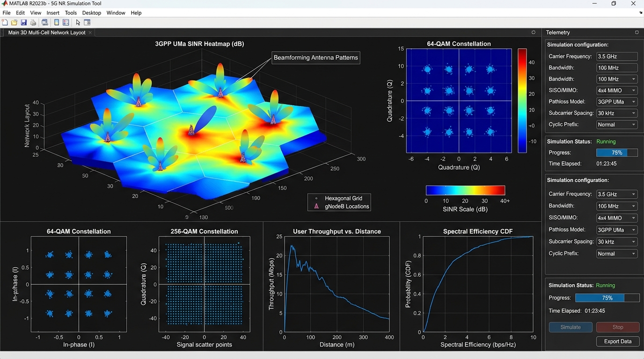Click the Link Plot toolbar icon
644x359 pixels.
click(45, 22)
